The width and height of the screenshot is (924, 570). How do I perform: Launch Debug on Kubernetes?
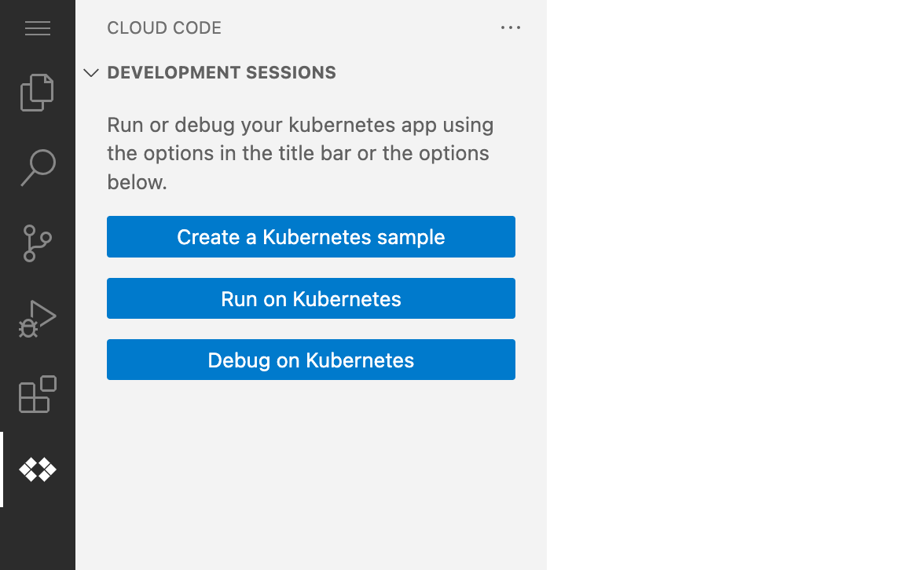311,360
